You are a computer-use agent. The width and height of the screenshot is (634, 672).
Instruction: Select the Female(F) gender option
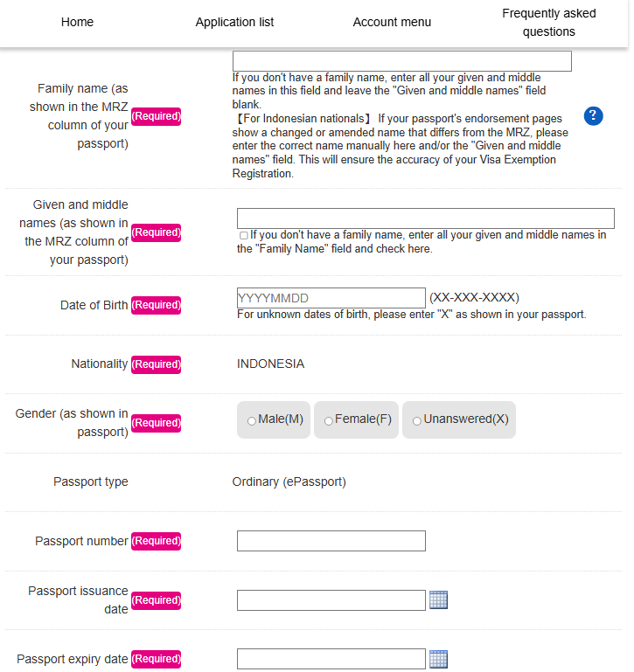[x=328, y=420]
